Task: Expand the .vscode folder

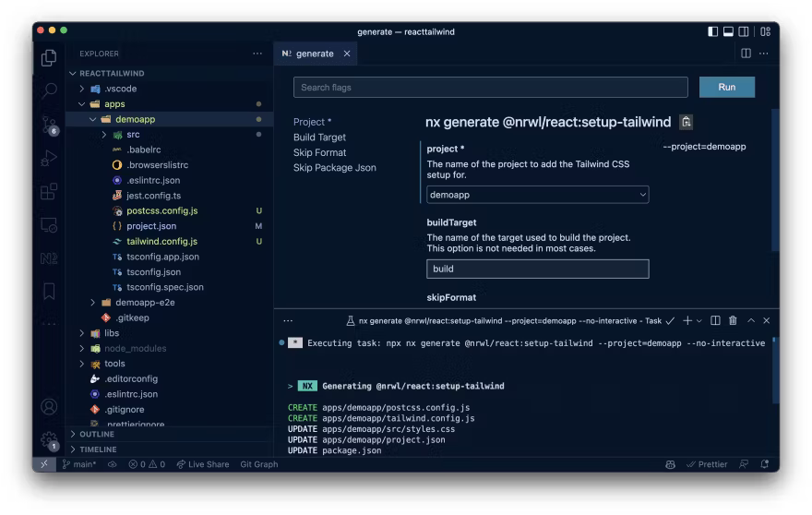Action: click(82, 89)
